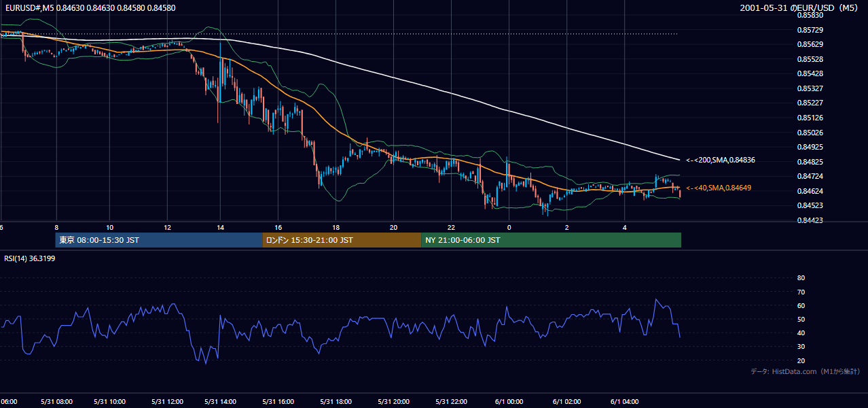Viewport: 868px width, 408px height.
Task: Click the 200 SMA 0.84836 line label
Action: 720,160
